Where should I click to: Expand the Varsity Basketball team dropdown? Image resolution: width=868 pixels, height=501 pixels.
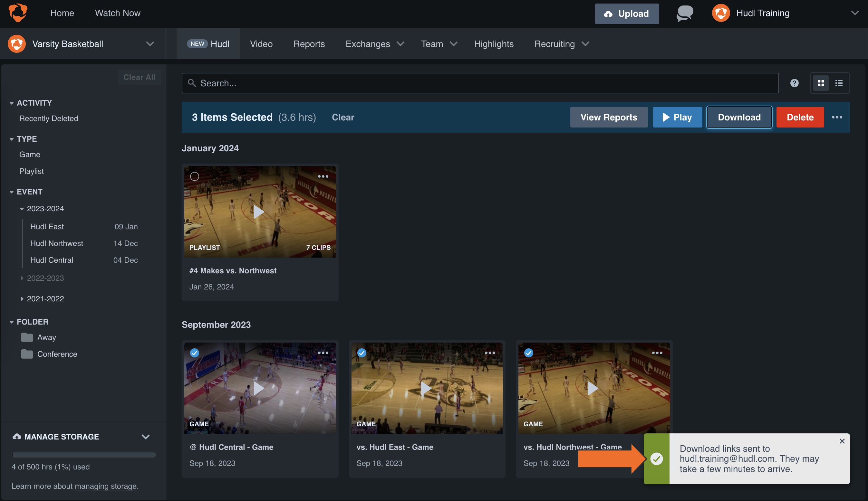click(150, 44)
